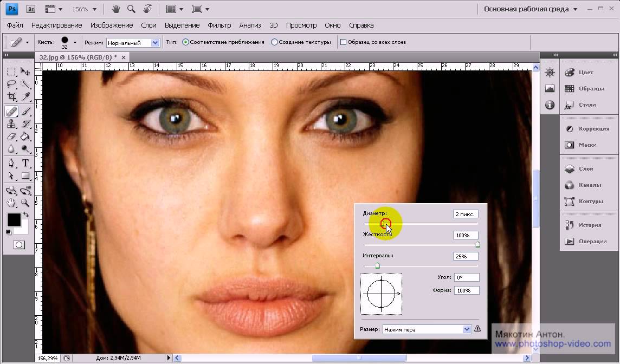
Task: Select the History Brush tool
Action: tap(25, 124)
